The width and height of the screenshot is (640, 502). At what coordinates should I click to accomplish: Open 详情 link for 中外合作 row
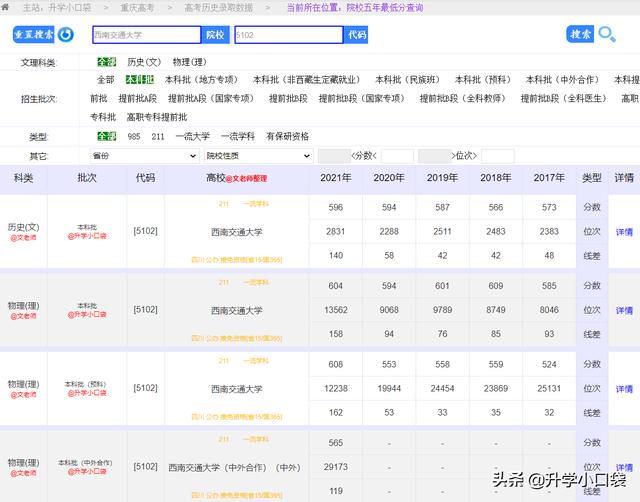(624, 467)
